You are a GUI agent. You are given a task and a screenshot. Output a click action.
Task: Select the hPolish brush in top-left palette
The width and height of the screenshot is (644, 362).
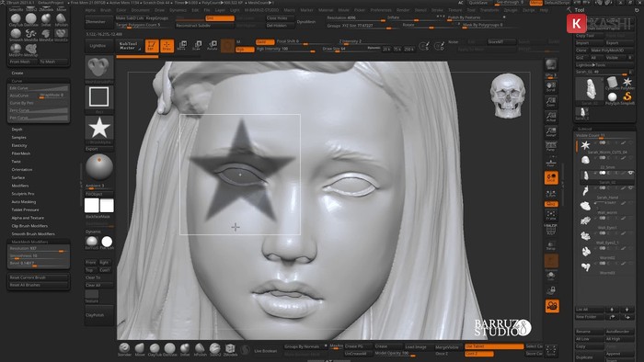(x=61, y=19)
